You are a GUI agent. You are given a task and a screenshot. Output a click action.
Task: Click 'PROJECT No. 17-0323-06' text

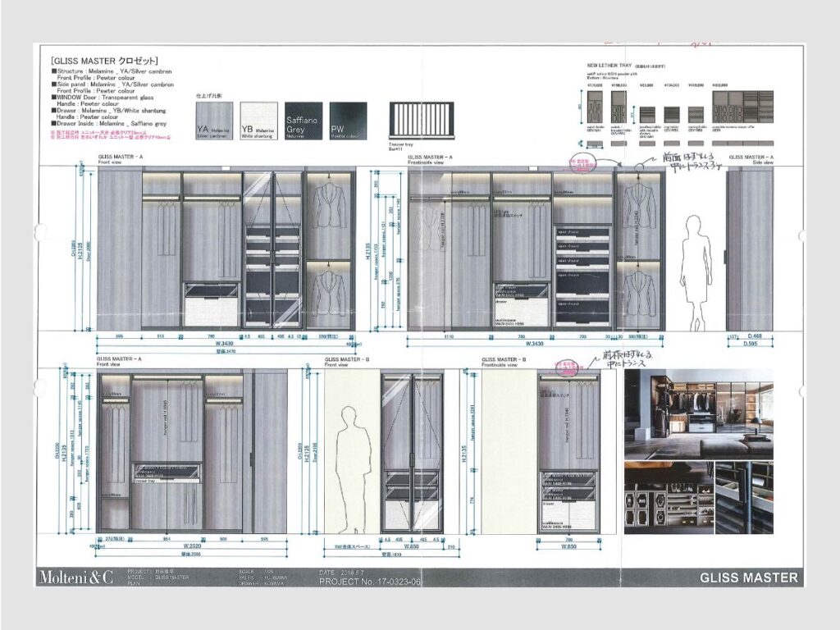[x=370, y=582]
